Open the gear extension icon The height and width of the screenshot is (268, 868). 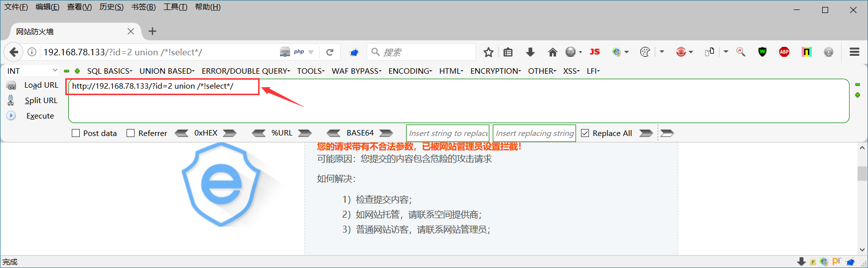click(829, 52)
